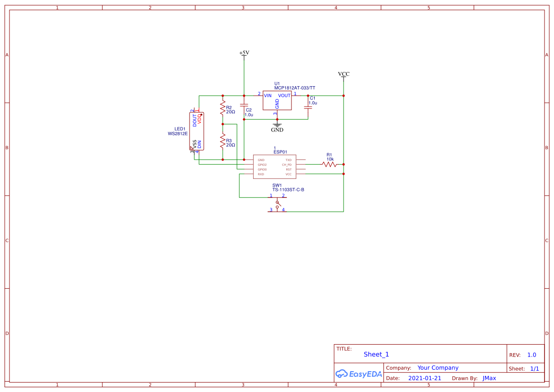554x392 pixels.
Task: Click the MCP1812AT-033/TT part label
Action: [x=295, y=88]
